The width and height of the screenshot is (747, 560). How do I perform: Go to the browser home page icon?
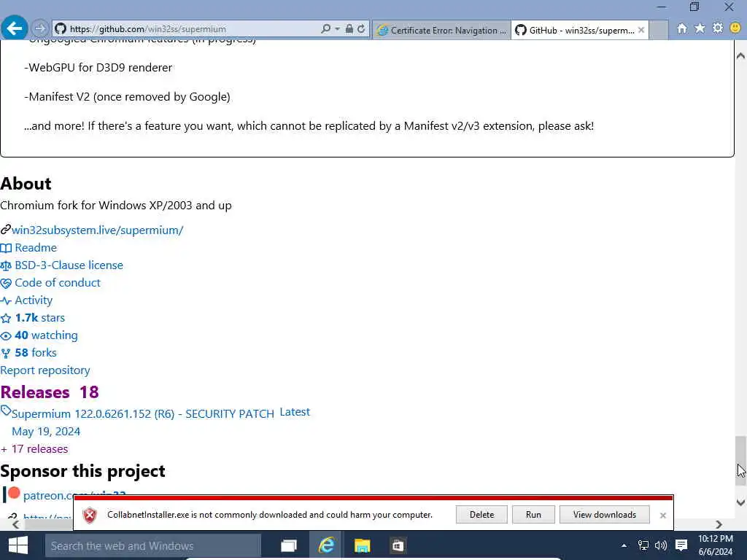(x=682, y=28)
